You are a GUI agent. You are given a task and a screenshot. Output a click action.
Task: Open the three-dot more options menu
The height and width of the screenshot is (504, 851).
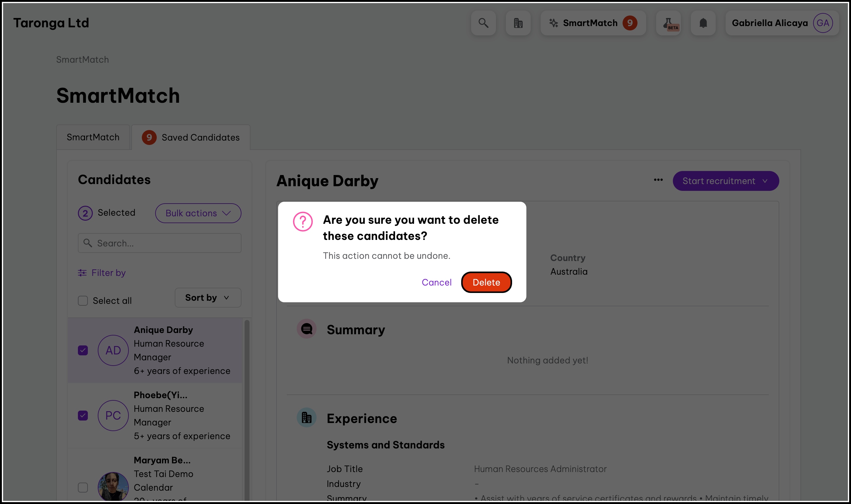tap(658, 180)
